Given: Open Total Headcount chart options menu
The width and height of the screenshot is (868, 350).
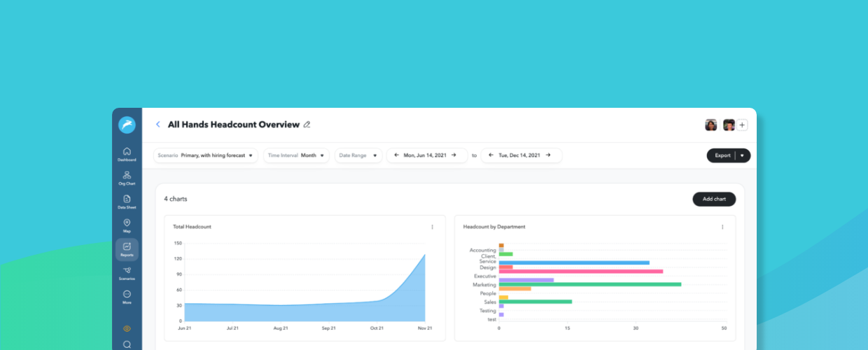Looking at the screenshot, I should [x=432, y=227].
